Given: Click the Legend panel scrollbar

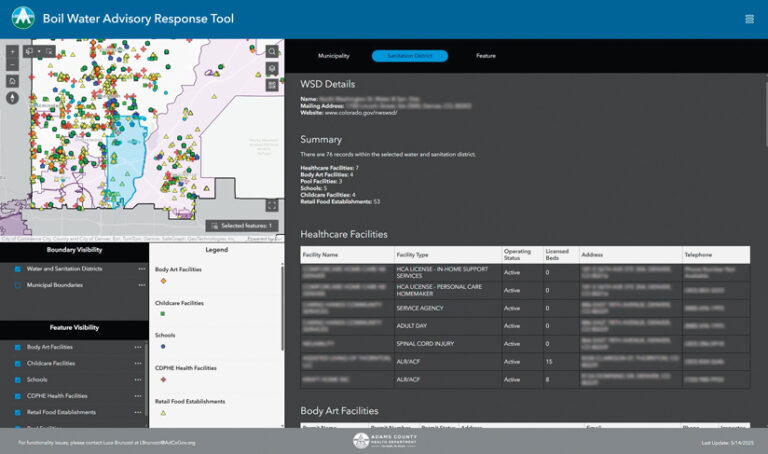Looking at the screenshot, I should [282, 308].
